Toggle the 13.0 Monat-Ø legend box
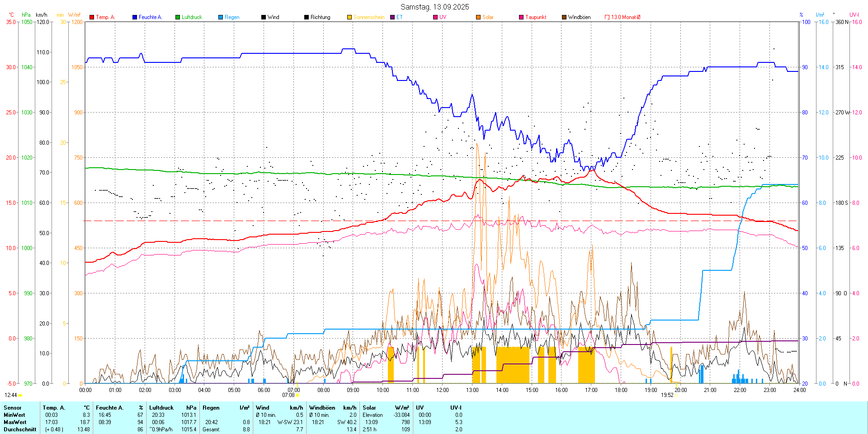 607,17
